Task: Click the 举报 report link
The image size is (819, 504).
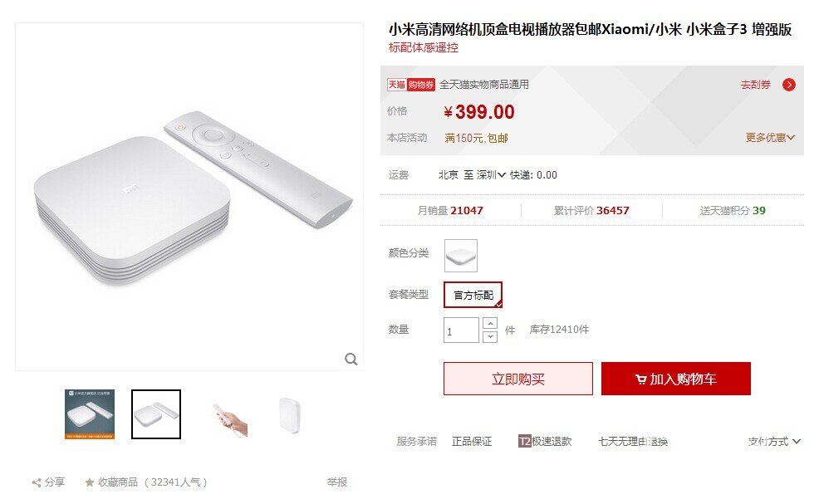Action: (337, 482)
